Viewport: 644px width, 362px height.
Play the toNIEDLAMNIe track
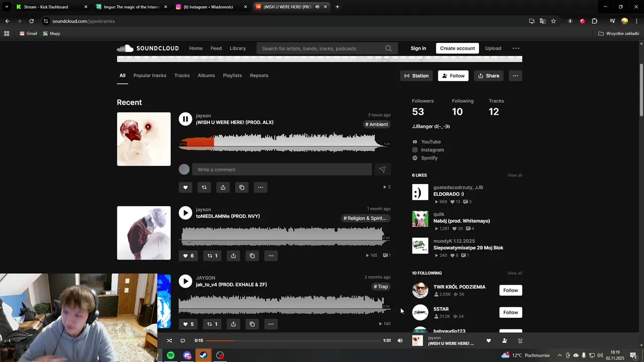185,213
